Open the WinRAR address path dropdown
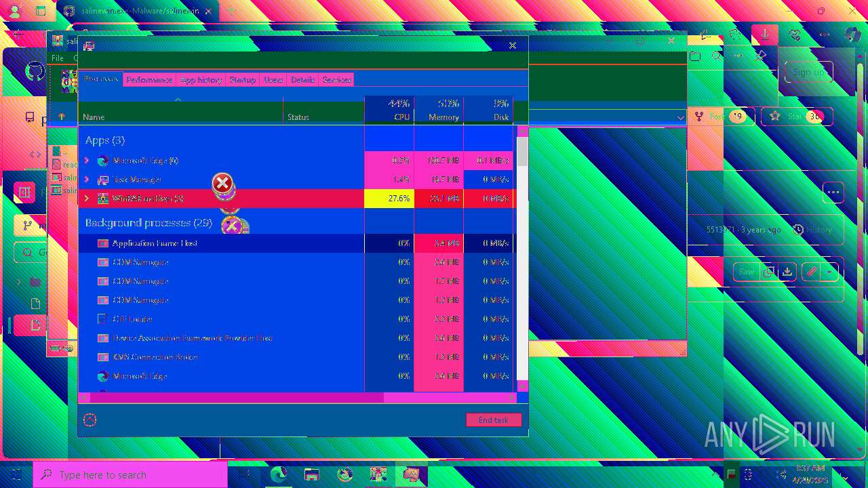 (680, 117)
